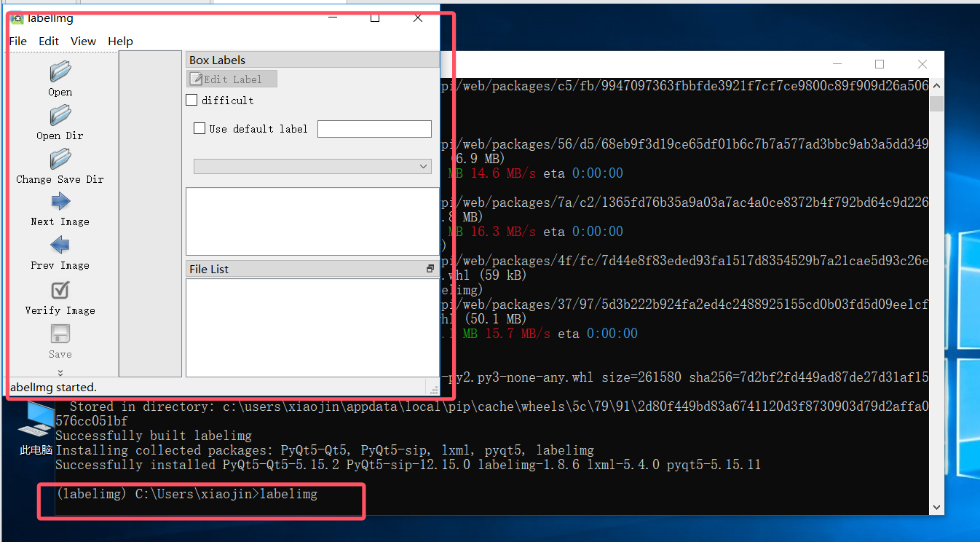The image size is (980, 542).
Task: Open the label filter combo box
Action: click(312, 166)
